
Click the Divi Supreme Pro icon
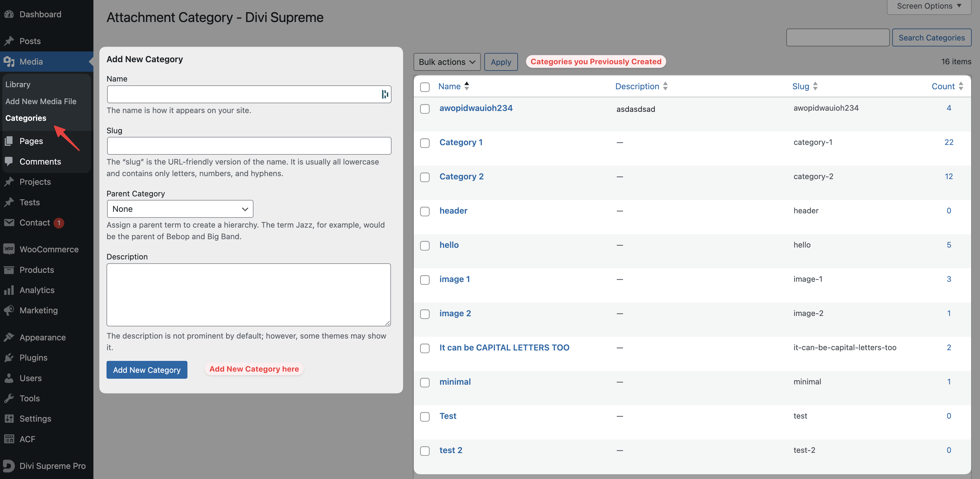(x=9, y=465)
